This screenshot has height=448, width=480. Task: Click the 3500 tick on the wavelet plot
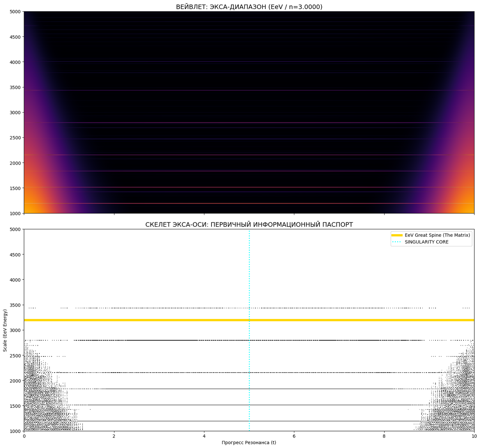[x=15, y=87]
